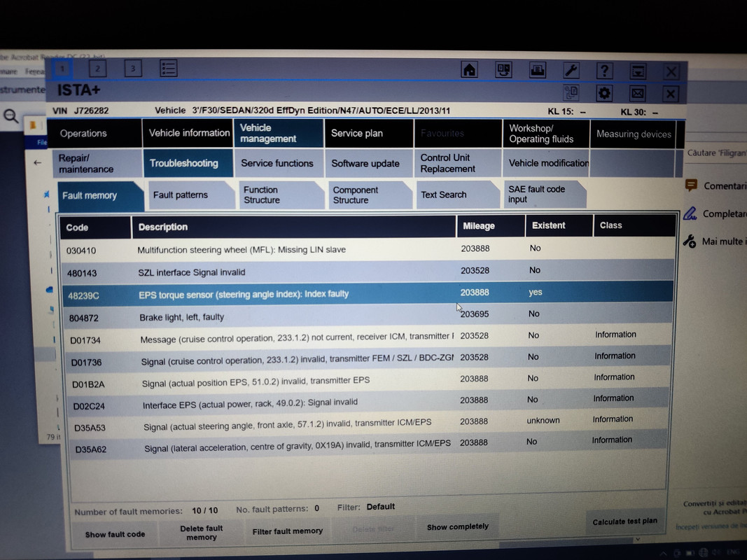This screenshot has height=560, width=747.
Task: Open the operations list icon
Action: (168, 69)
